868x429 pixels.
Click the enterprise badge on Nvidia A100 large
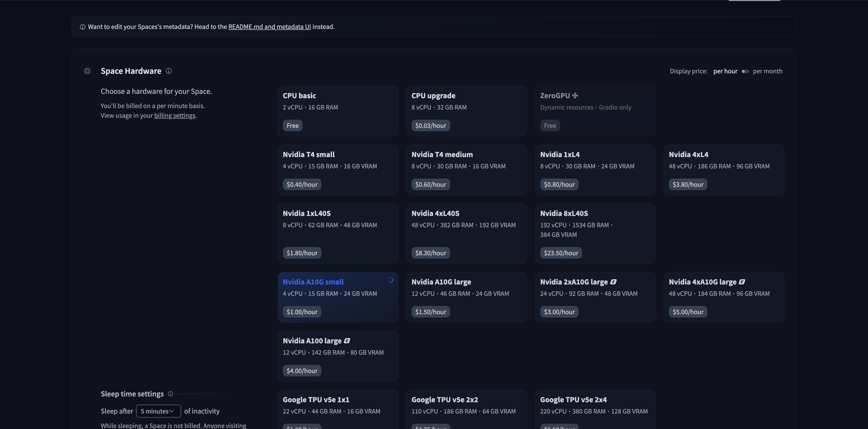[x=347, y=341]
